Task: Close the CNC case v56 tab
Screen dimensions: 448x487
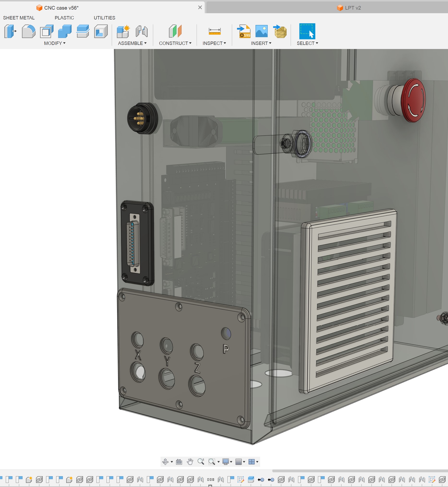Action: [200, 7]
